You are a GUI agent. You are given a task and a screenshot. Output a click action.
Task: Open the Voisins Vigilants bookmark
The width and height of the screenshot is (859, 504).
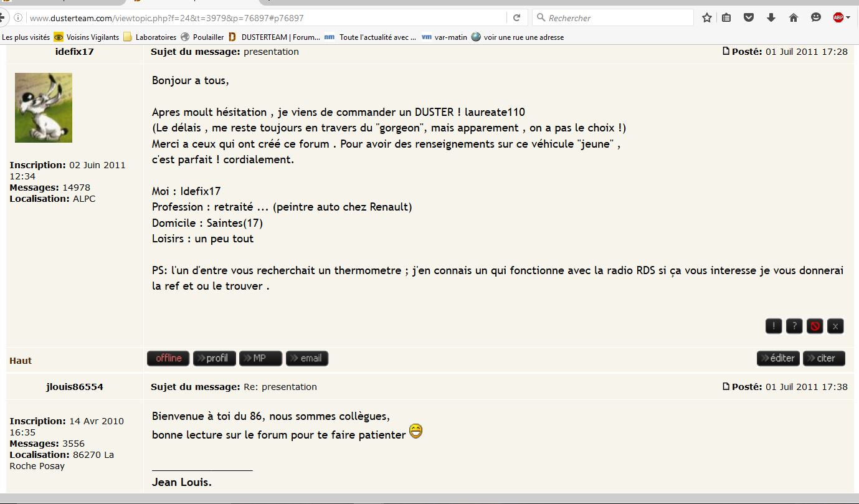pos(87,37)
